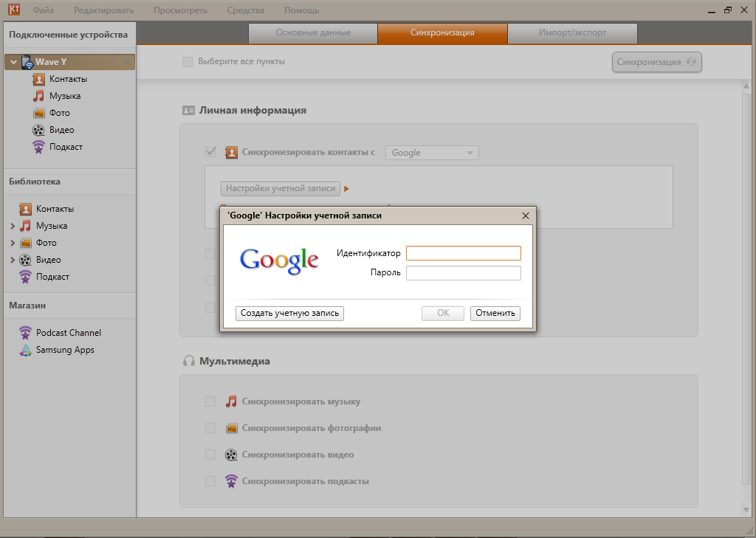
Task: Click the Kies logo icon
Action: pyautogui.click(x=14, y=9)
